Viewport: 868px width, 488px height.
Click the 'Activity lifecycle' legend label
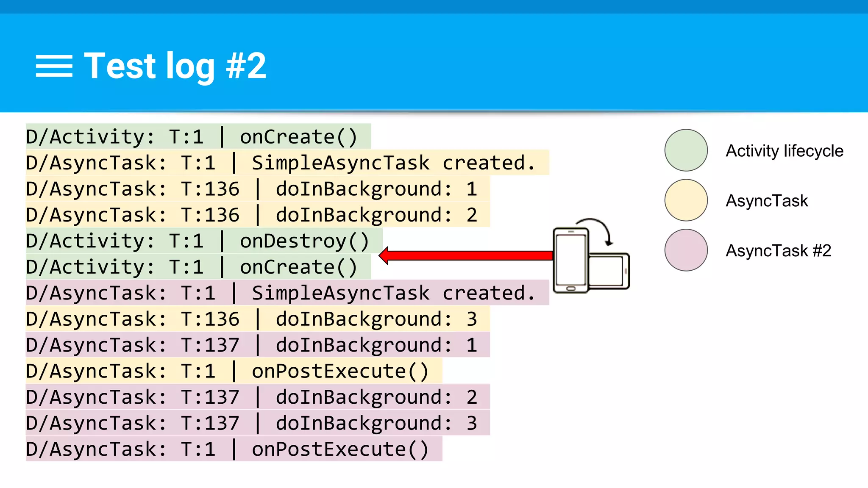click(x=784, y=151)
